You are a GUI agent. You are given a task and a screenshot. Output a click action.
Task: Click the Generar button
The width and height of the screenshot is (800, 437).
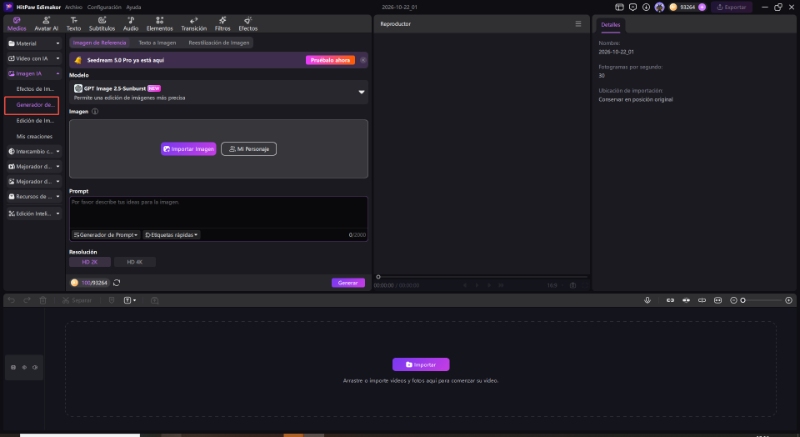[348, 283]
